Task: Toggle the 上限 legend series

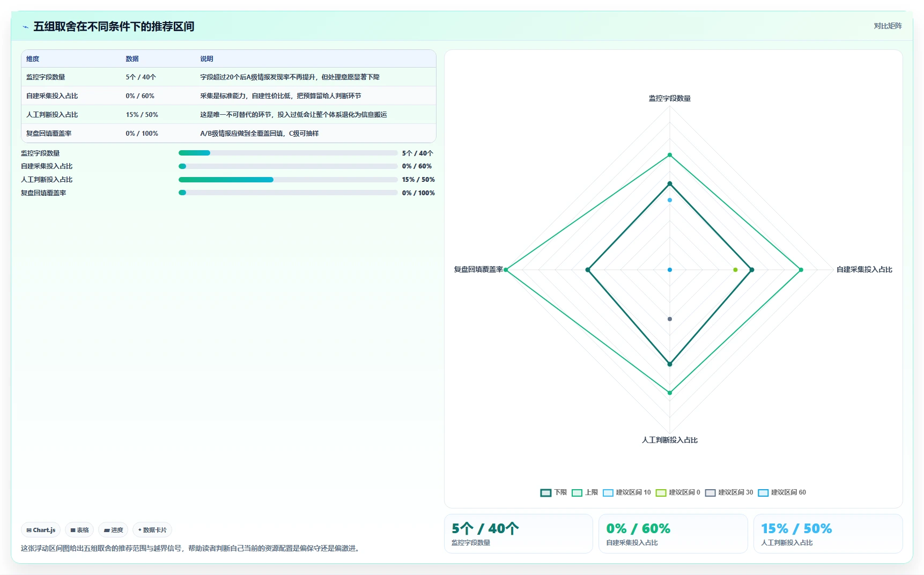Action: coord(585,492)
